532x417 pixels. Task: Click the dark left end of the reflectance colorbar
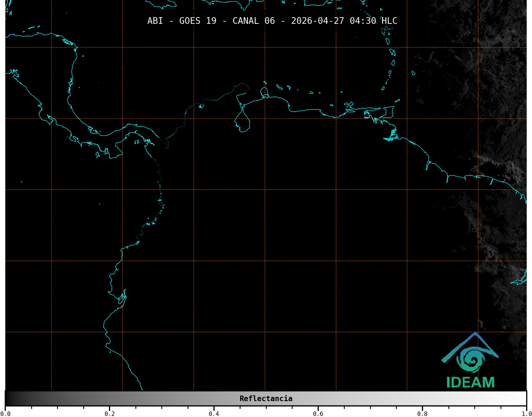[9, 398]
